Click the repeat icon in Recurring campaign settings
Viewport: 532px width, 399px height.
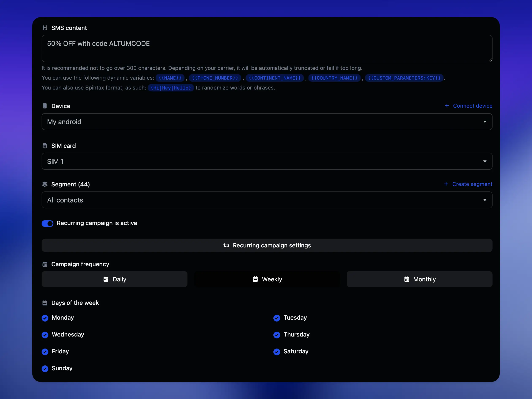click(226, 246)
